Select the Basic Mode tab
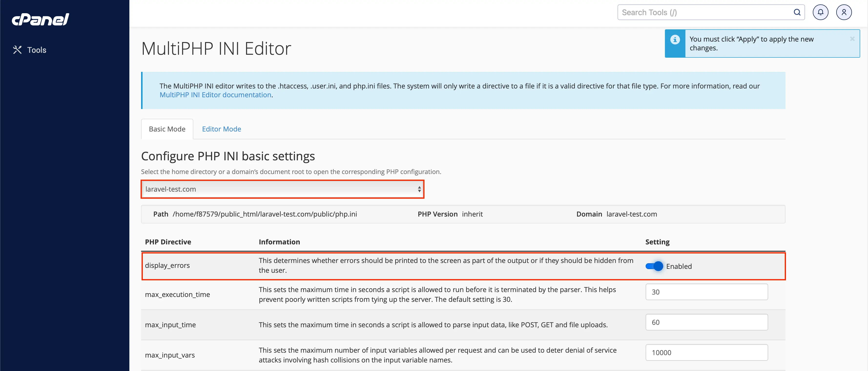This screenshot has height=371, width=868. coord(167,129)
